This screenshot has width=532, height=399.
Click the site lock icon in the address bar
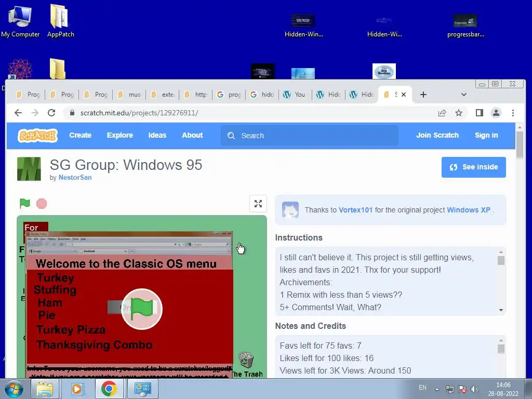coord(72,113)
